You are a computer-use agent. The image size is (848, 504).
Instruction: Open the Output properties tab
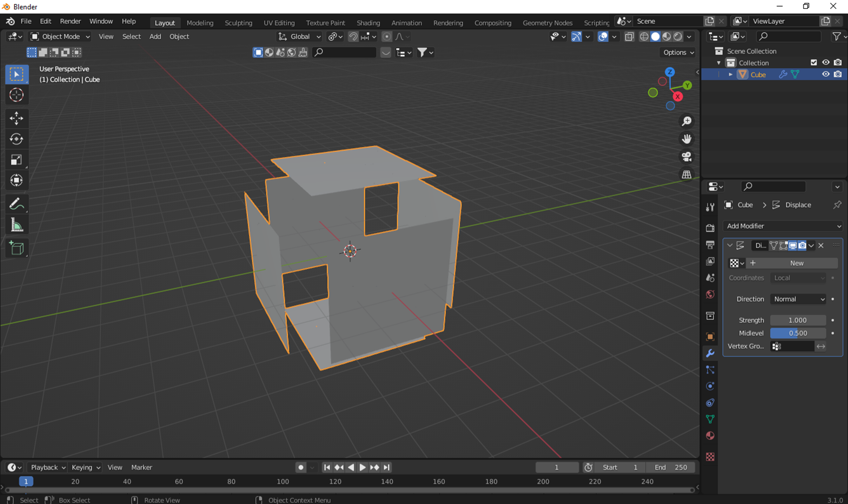[710, 244]
